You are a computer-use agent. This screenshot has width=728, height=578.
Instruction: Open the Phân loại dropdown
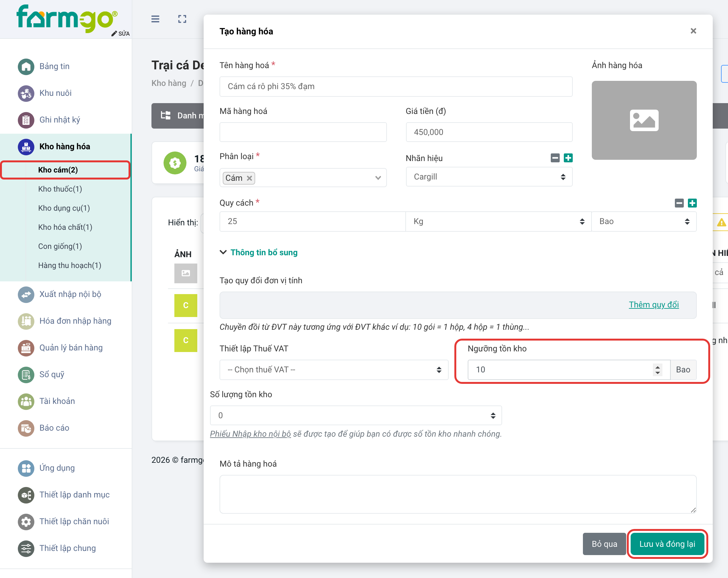point(303,178)
